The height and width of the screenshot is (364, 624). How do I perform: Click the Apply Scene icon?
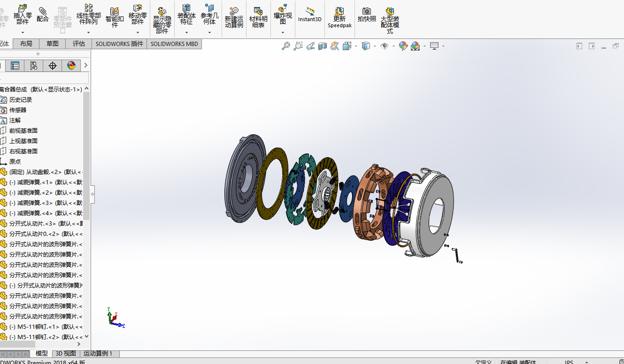415,46
